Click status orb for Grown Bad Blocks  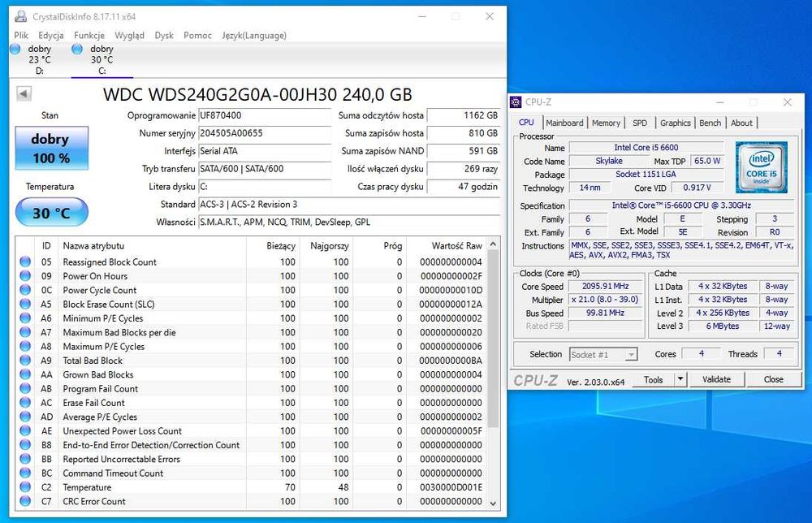click(x=25, y=374)
